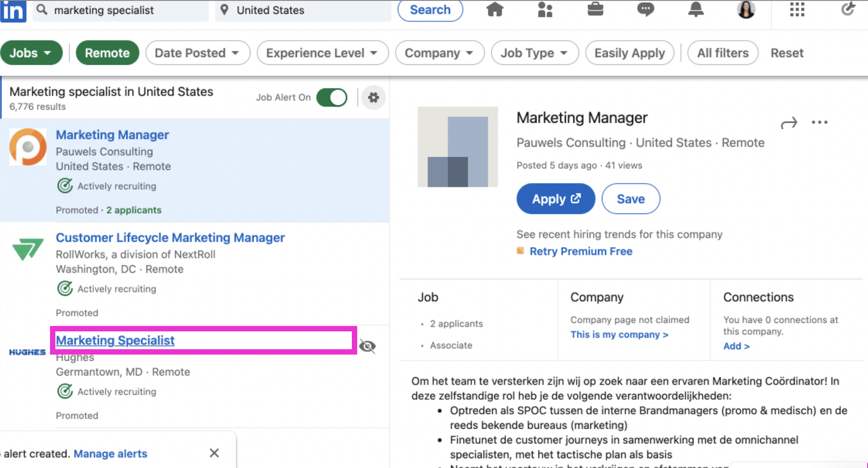Apply to Marketing Manager job

[x=555, y=199]
